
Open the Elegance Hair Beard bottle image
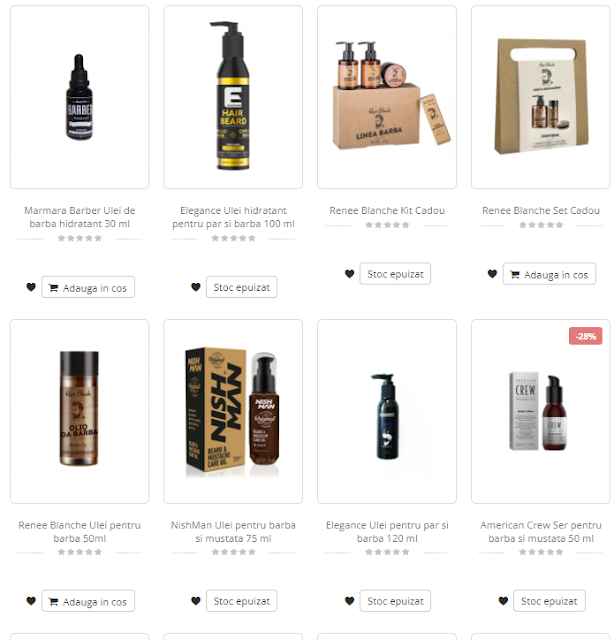pos(233,97)
